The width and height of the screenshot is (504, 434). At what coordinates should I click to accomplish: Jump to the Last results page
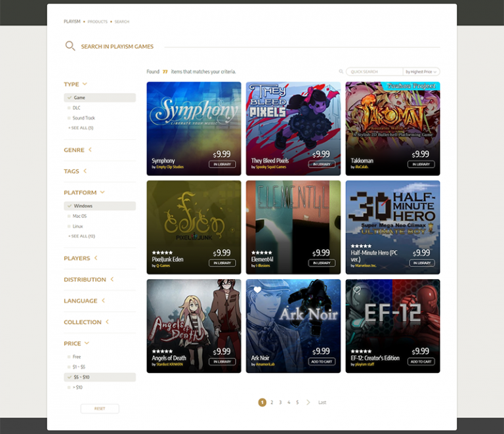(322, 402)
